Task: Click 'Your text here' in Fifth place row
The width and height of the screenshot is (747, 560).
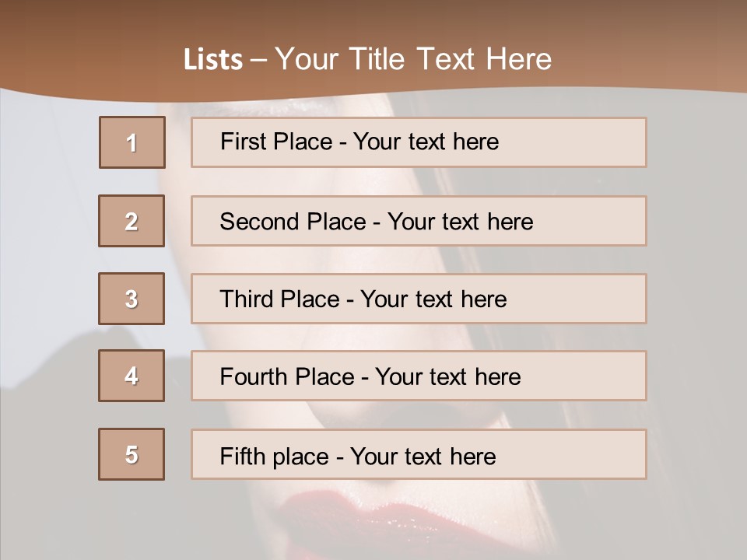Action: click(x=423, y=456)
